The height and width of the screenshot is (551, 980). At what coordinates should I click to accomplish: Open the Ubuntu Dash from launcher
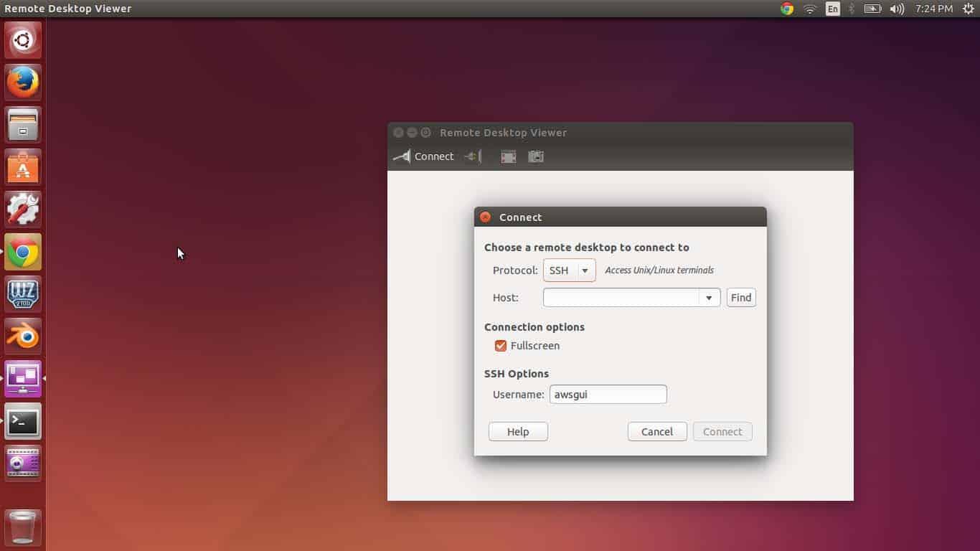23,40
